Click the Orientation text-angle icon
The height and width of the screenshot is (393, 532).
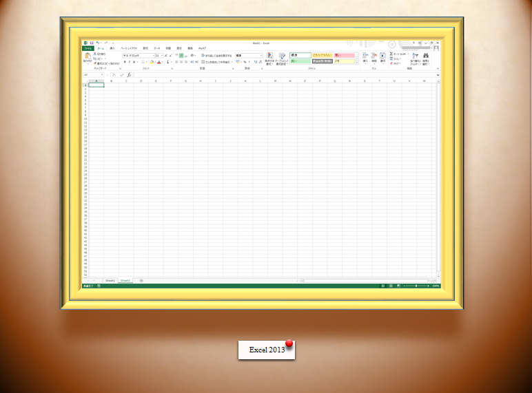point(192,55)
